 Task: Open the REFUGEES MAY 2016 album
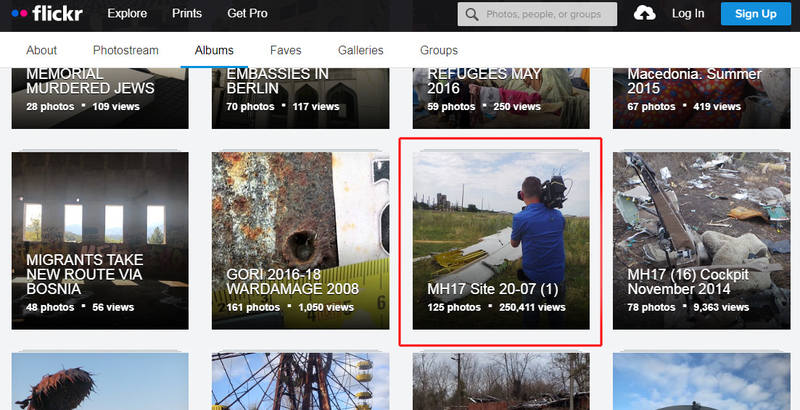point(501,98)
